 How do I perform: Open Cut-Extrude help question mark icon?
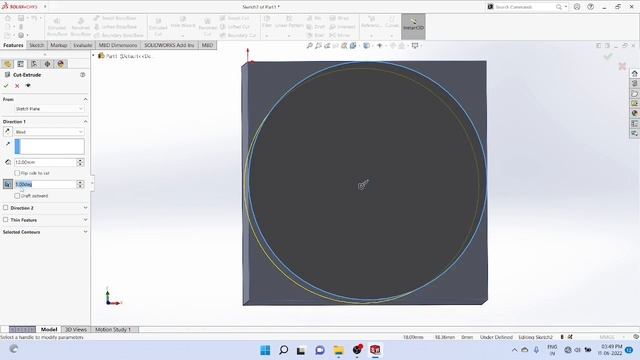tap(83, 75)
